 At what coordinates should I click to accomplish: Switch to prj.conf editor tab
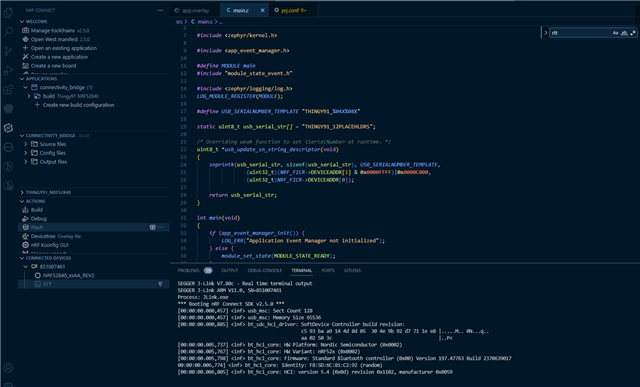[x=293, y=11]
